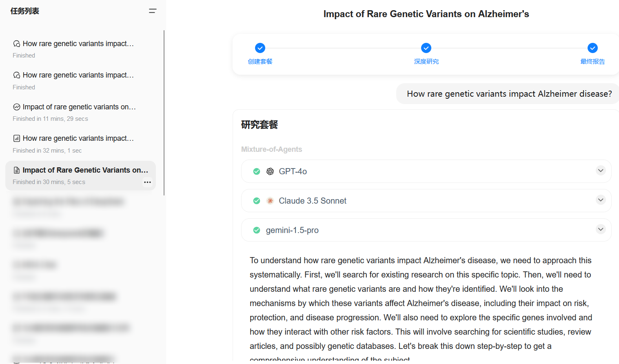Screen dimensions: 619x364
Task: Click the GPT-4o model name
Action: click(293, 171)
